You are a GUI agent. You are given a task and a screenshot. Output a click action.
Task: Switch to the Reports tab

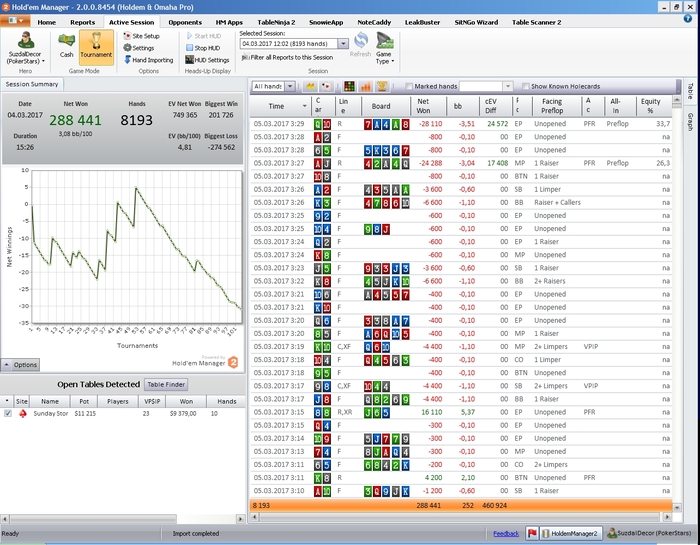tap(83, 22)
